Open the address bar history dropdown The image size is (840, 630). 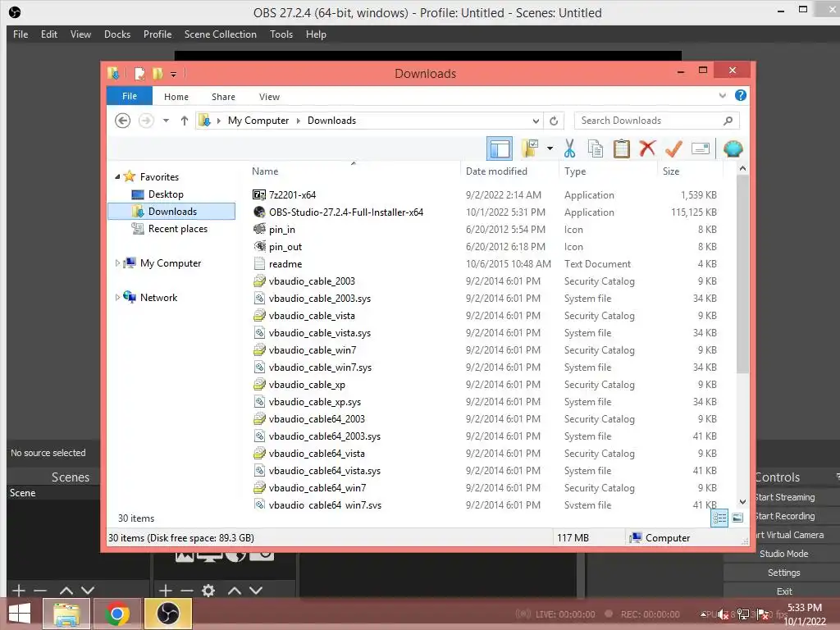[x=536, y=121]
